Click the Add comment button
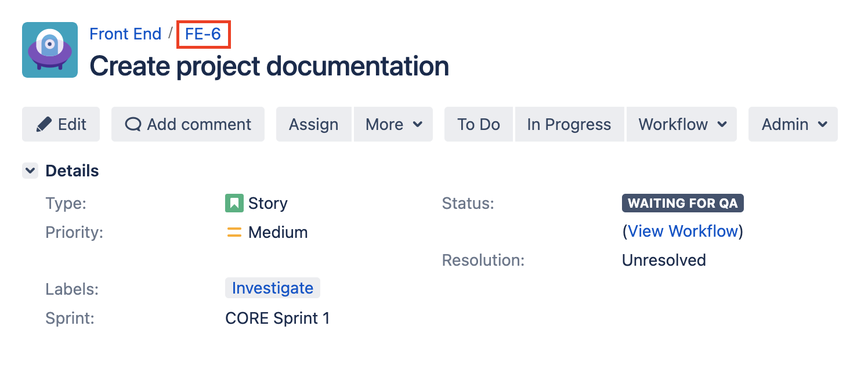The height and width of the screenshot is (369, 868). pyautogui.click(x=188, y=124)
